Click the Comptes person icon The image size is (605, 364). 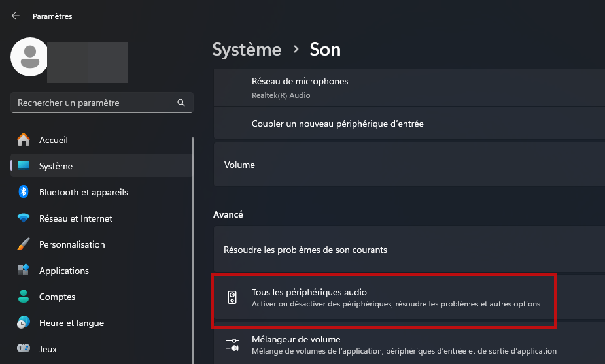pos(24,297)
